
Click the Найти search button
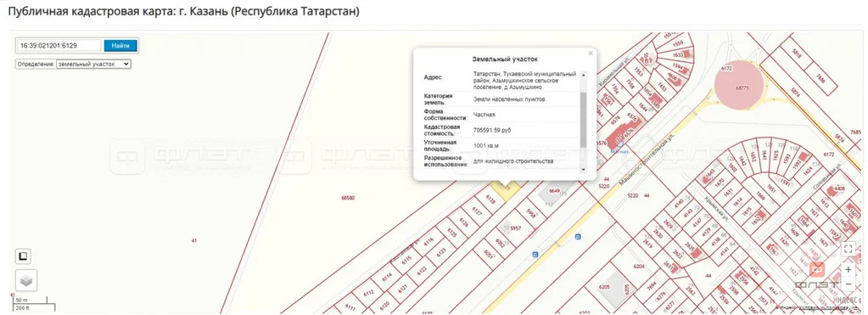pos(120,45)
